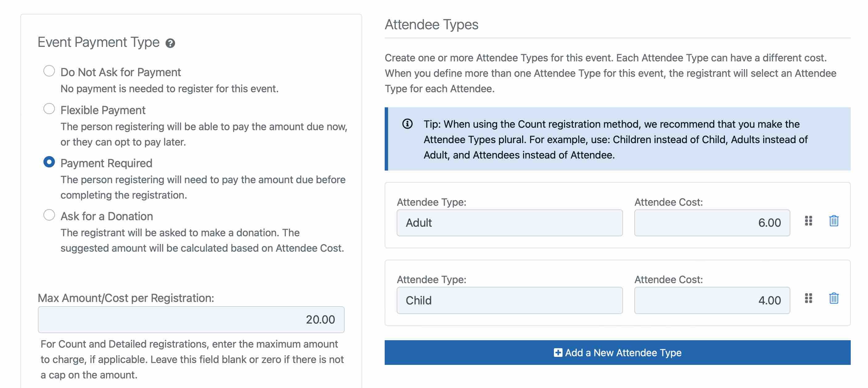Delete the Adult attendee type
This screenshot has height=388, width=868.
pos(833,221)
